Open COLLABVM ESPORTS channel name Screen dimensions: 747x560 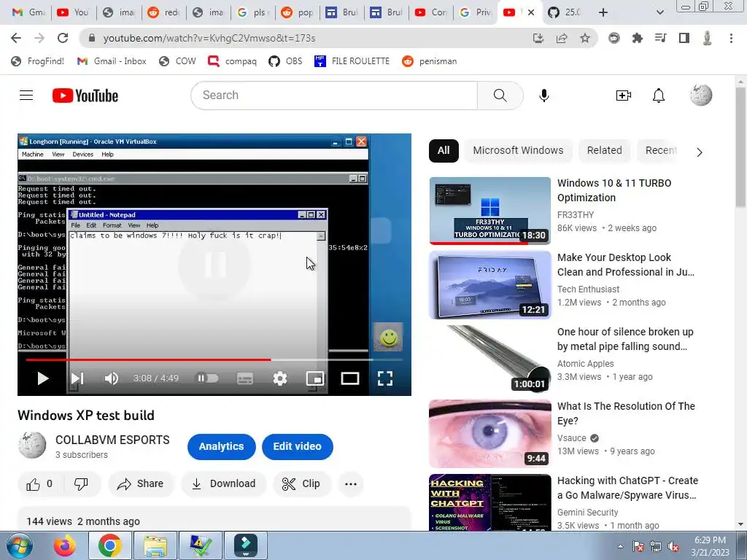(112, 440)
